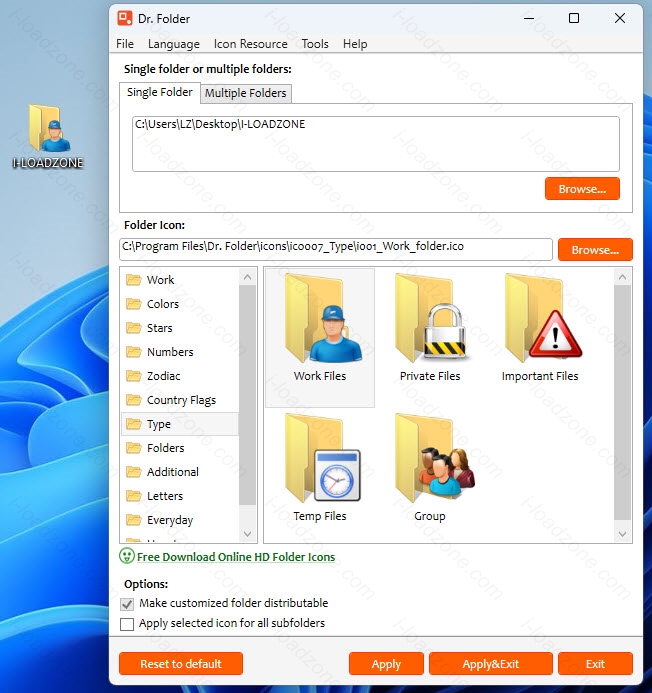652x693 pixels.
Task: Click folder icon next to Folders category
Action: [x=133, y=448]
